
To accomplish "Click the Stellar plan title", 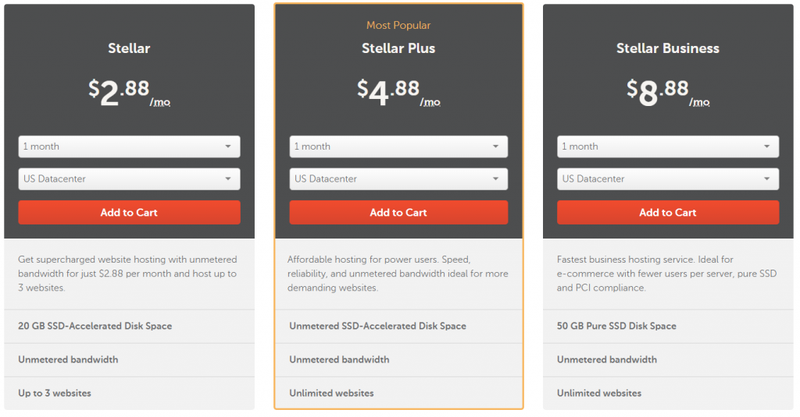I will click(x=129, y=48).
